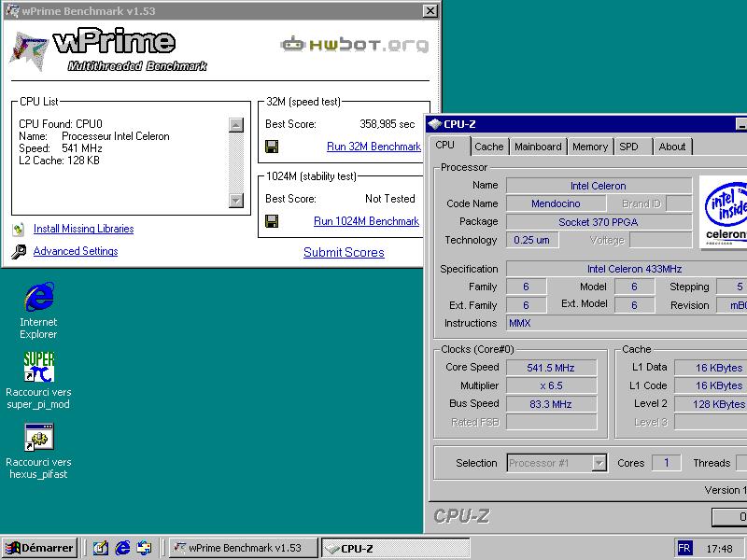Launch Internet Explorer from quick launch bar
The height and width of the screenshot is (560, 747).
(x=122, y=548)
